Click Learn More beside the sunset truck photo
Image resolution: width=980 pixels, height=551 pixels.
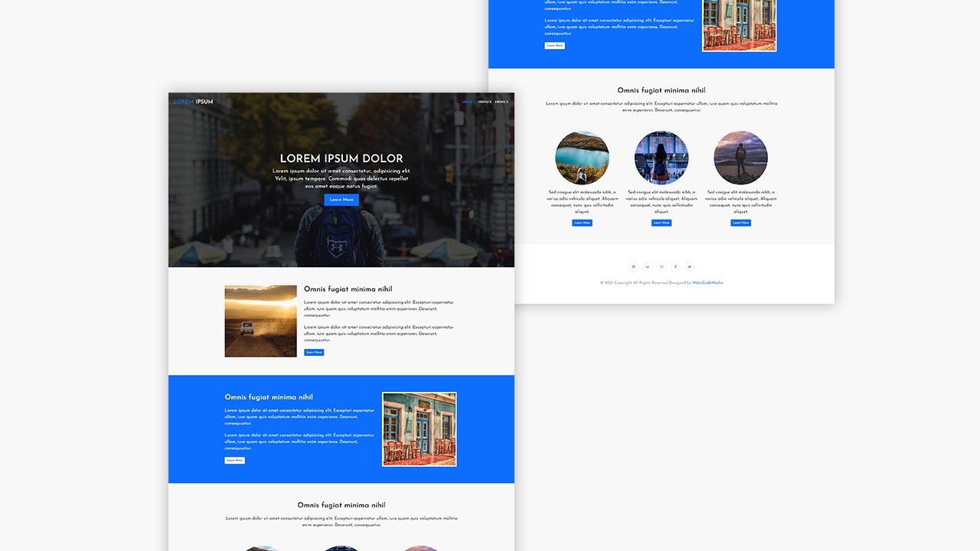pos(314,353)
